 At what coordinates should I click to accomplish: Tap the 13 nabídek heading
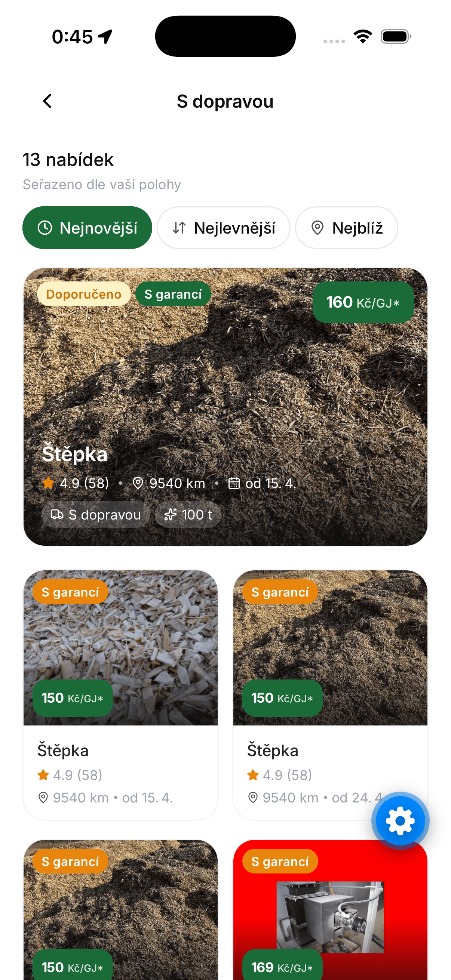pyautogui.click(x=68, y=160)
